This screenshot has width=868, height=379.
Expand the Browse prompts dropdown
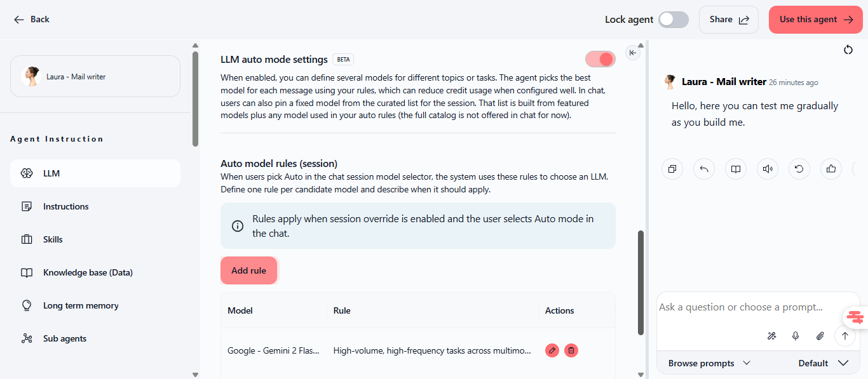[709, 363]
